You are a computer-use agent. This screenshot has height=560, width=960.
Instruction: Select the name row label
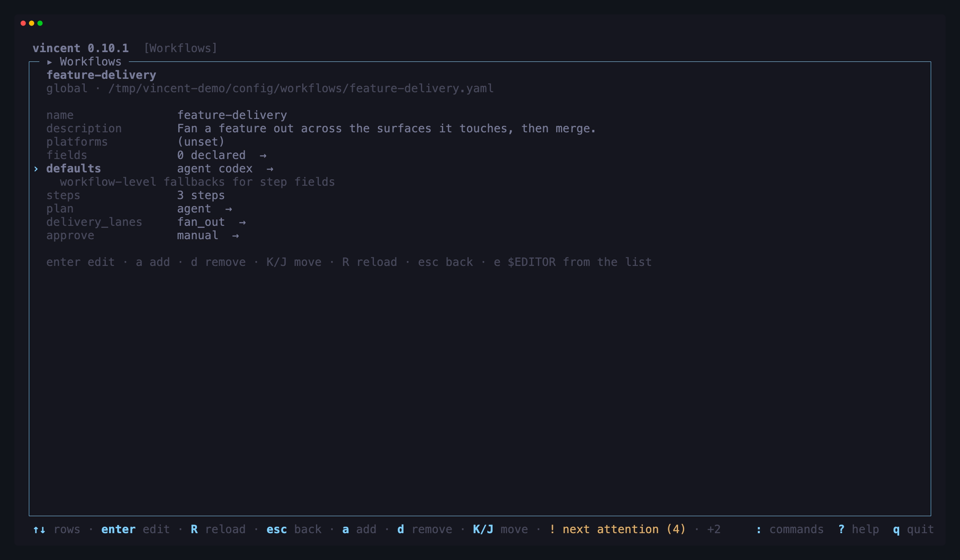point(60,115)
